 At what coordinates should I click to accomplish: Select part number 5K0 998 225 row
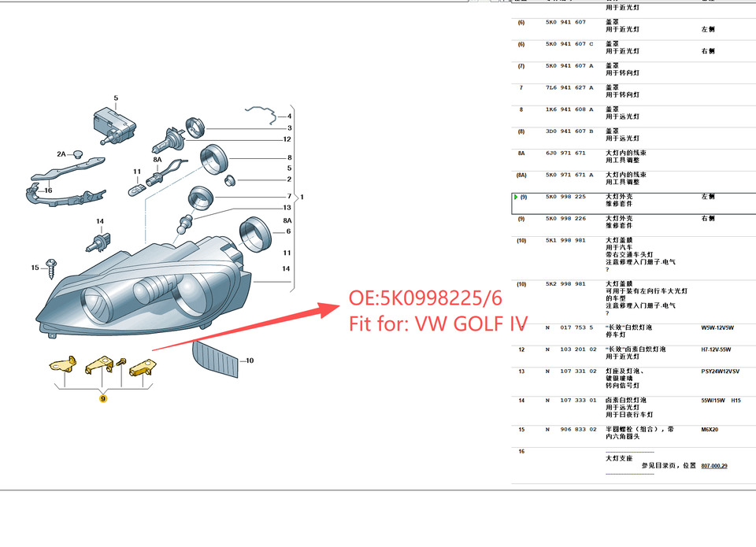633,203
